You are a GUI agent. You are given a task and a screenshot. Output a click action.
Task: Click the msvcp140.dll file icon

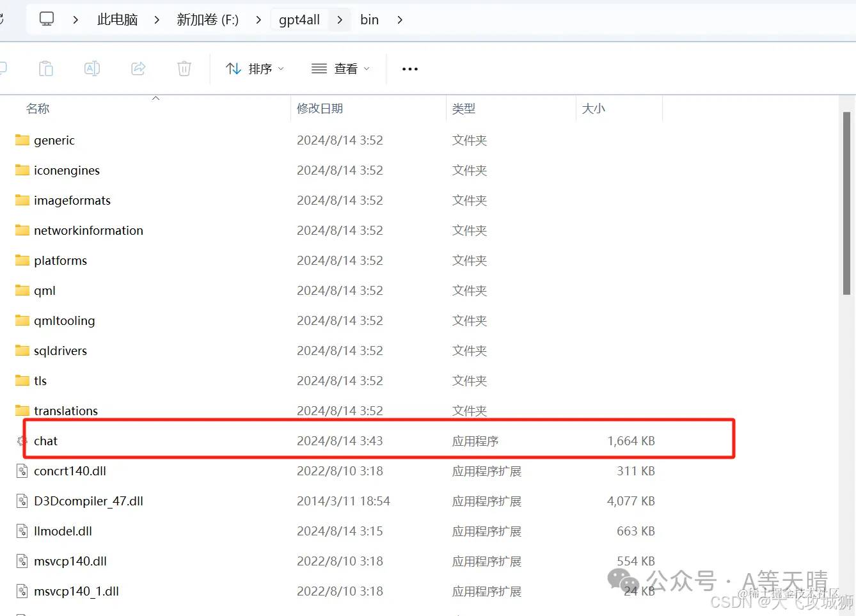22,561
